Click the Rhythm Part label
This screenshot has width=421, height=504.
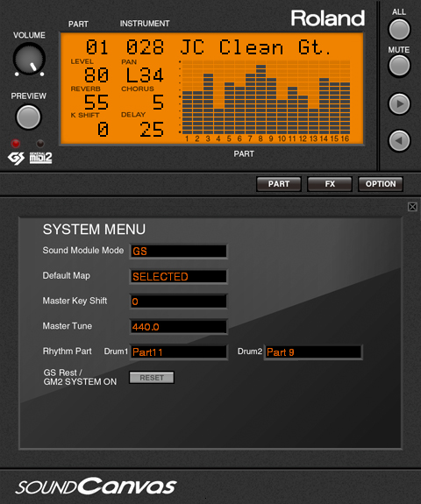[68, 351]
